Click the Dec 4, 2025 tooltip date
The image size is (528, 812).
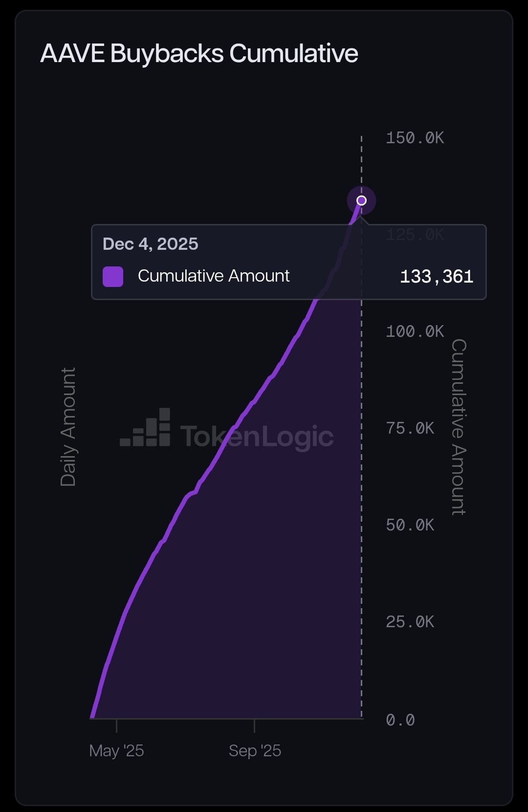pyautogui.click(x=151, y=244)
